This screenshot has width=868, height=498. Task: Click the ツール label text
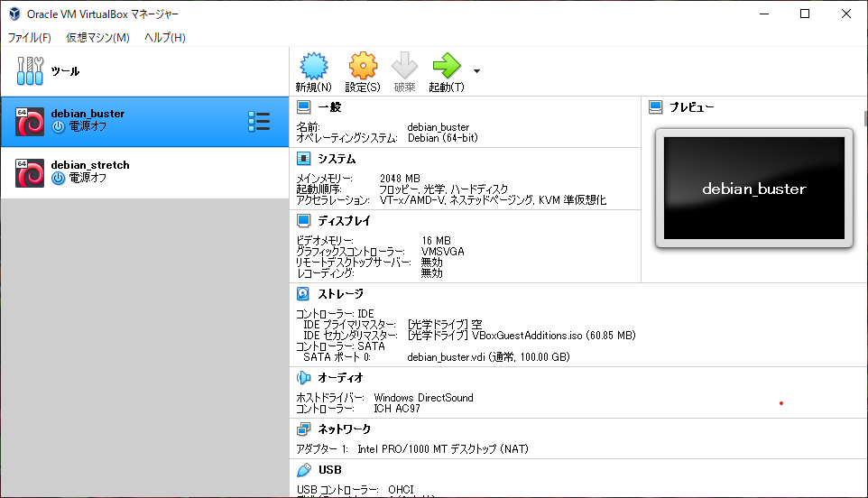[x=65, y=71]
